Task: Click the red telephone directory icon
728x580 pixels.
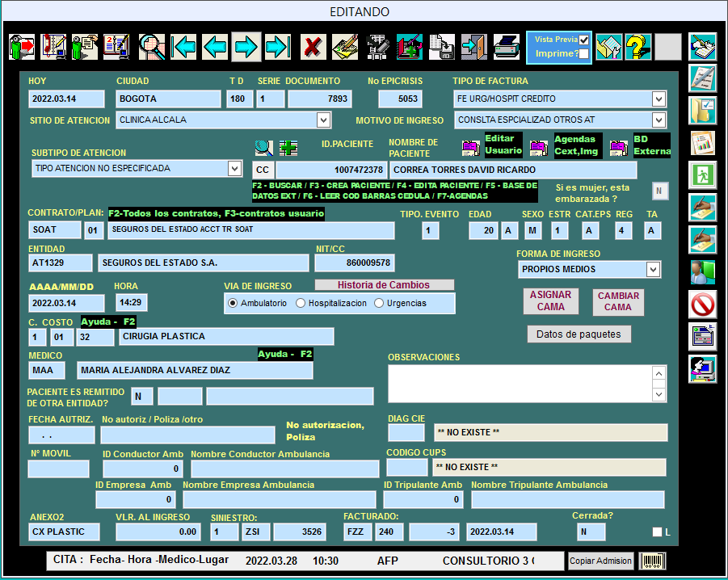Action: tap(53, 47)
